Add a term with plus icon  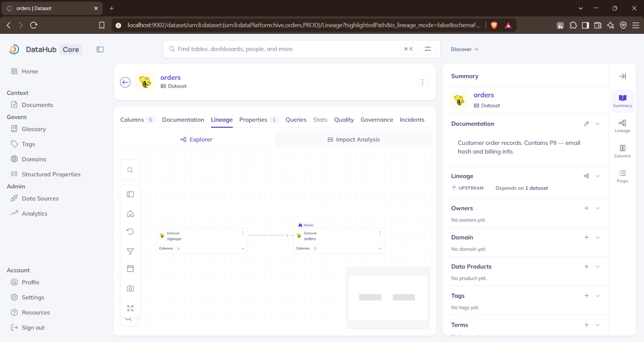(586, 325)
